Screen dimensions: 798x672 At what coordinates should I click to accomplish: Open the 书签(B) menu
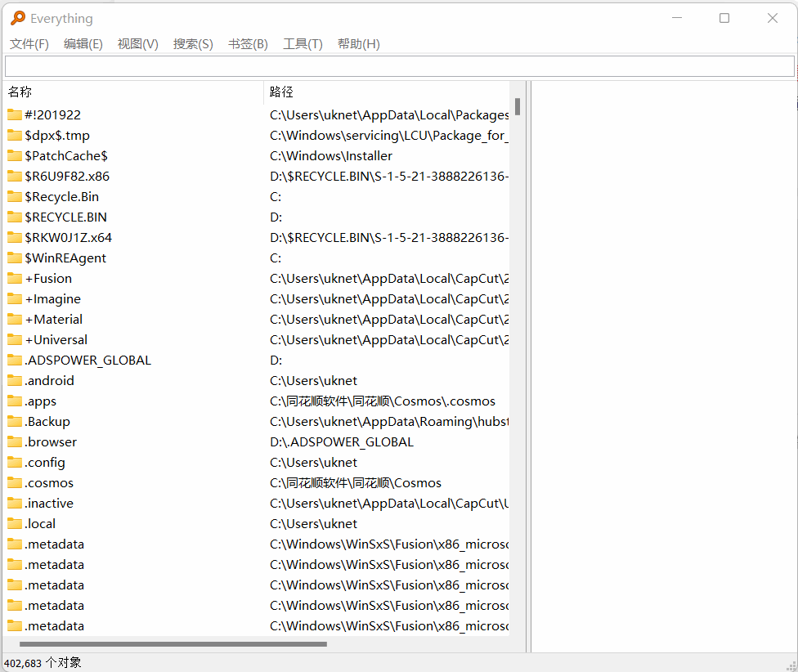coord(248,44)
